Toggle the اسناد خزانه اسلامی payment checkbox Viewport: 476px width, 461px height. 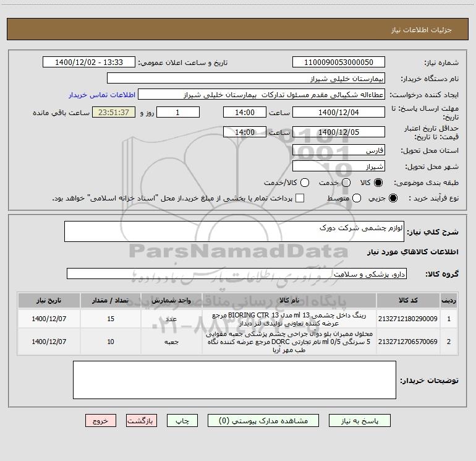tap(300, 198)
